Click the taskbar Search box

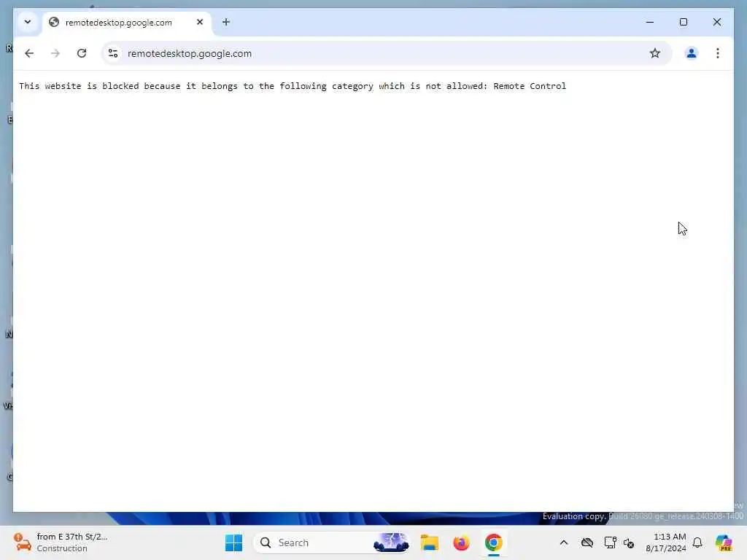click(332, 542)
